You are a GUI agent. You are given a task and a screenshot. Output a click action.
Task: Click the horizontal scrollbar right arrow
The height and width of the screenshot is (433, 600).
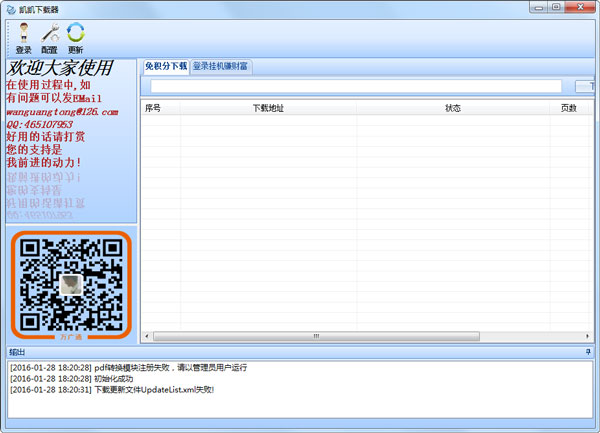587,336
